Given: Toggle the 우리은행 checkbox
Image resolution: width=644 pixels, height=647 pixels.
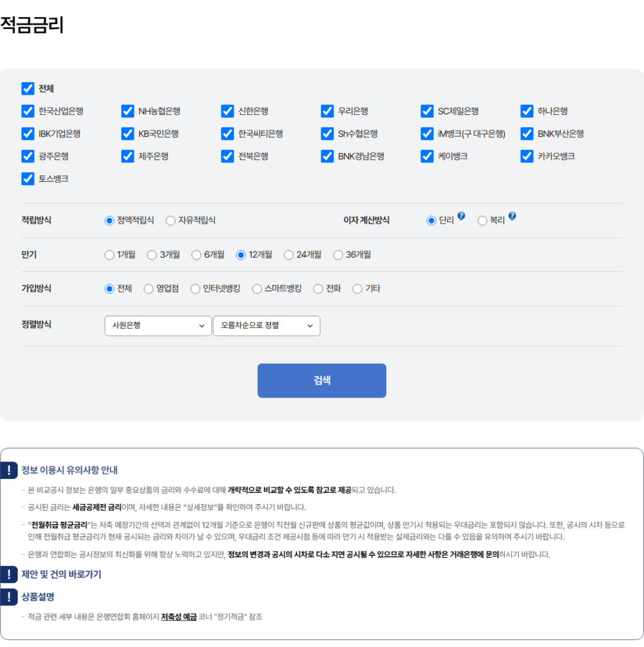Looking at the screenshot, I should pyautogui.click(x=327, y=111).
